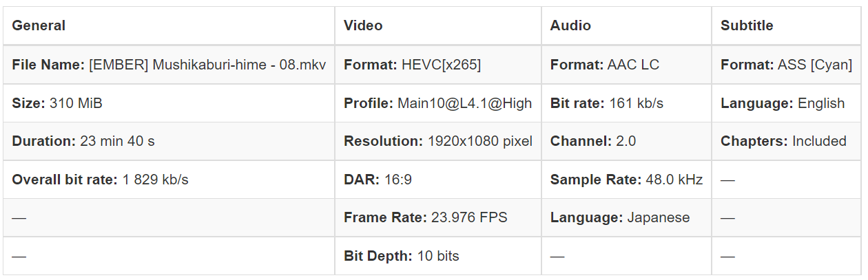Viewport: 868px width, 280px height.
Task: Select the Bit rate 161 kb/s cell
Action: (606, 104)
